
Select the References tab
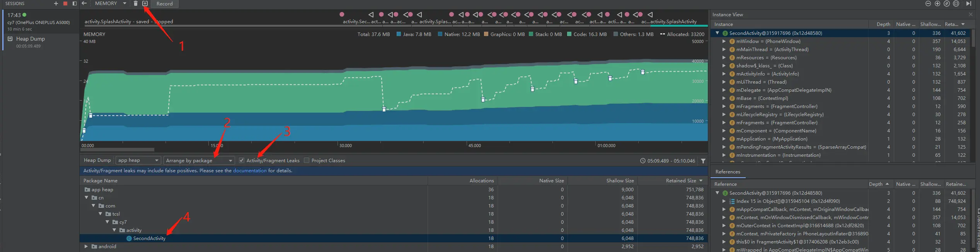click(x=728, y=172)
